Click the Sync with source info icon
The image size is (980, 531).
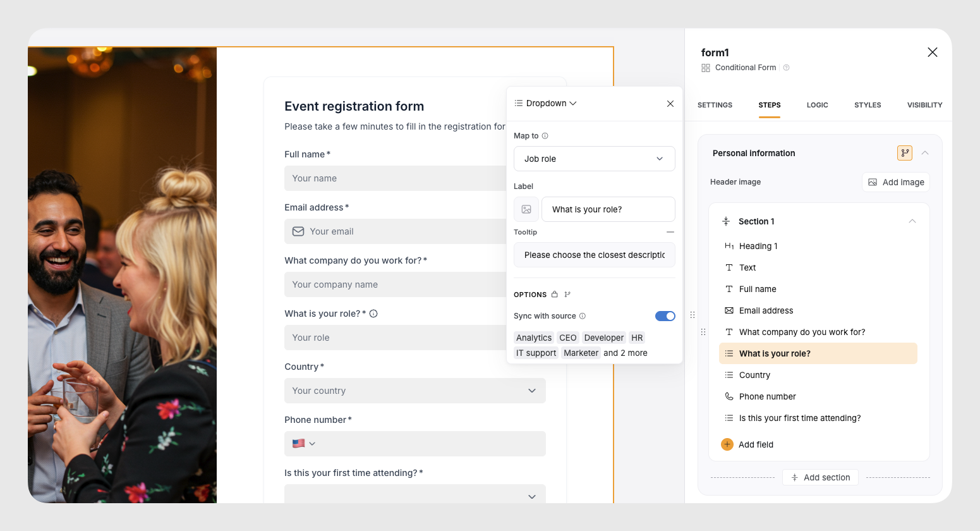[583, 316]
